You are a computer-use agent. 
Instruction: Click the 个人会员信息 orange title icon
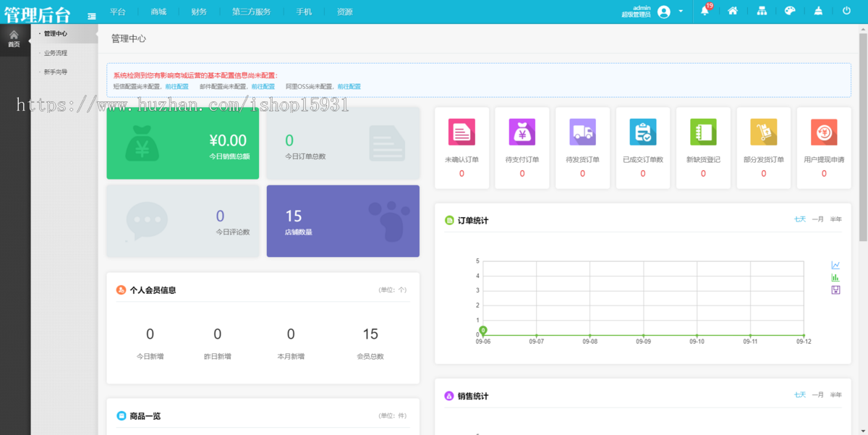pyautogui.click(x=121, y=290)
